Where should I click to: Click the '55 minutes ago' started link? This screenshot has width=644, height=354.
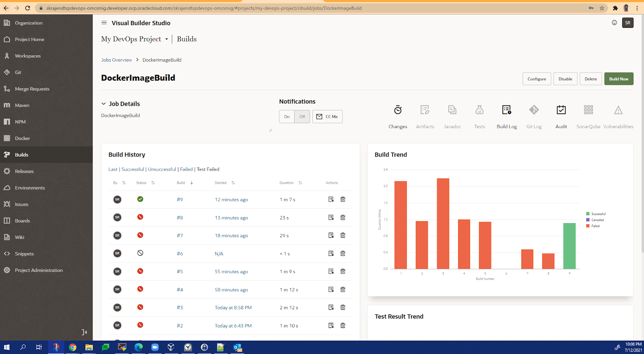point(231,271)
